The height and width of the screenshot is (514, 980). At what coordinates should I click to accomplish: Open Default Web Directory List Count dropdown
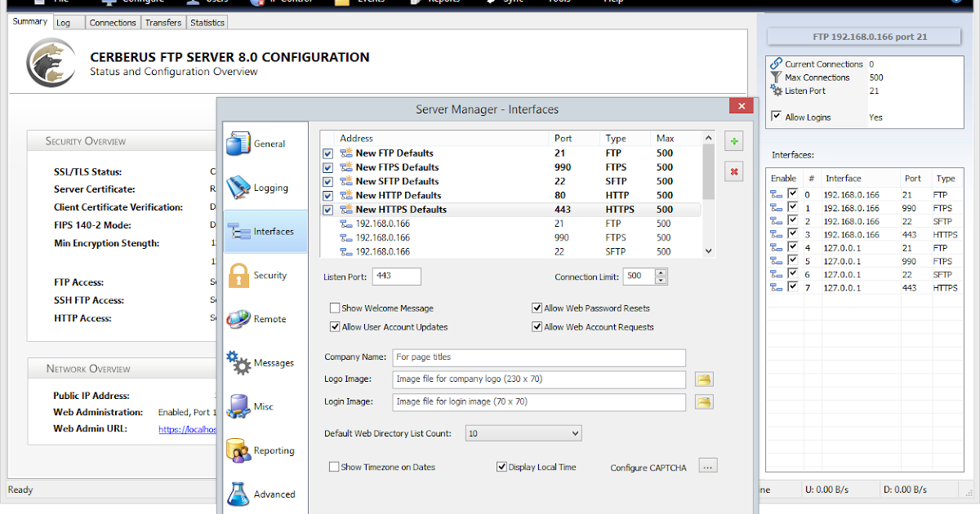click(x=575, y=433)
